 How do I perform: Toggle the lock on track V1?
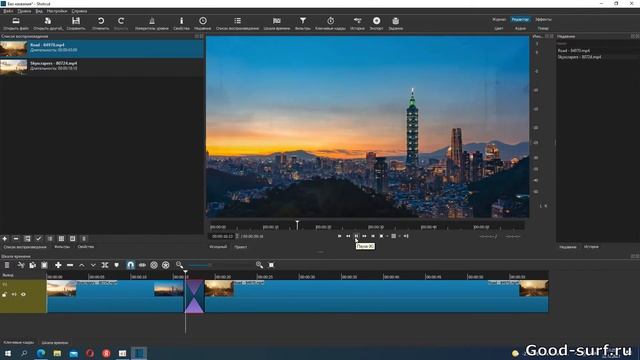coord(4,294)
